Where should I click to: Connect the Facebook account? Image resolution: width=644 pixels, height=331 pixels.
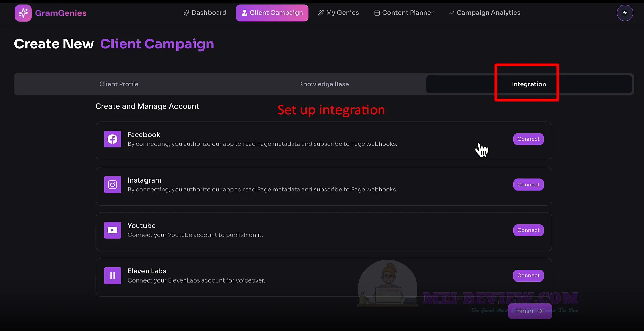[528, 139]
